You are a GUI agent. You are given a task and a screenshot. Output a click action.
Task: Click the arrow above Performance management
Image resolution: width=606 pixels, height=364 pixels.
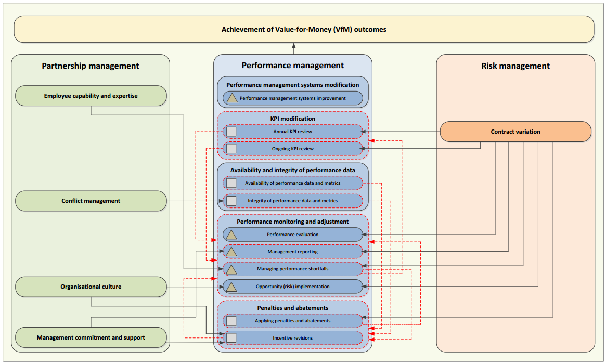(293, 48)
